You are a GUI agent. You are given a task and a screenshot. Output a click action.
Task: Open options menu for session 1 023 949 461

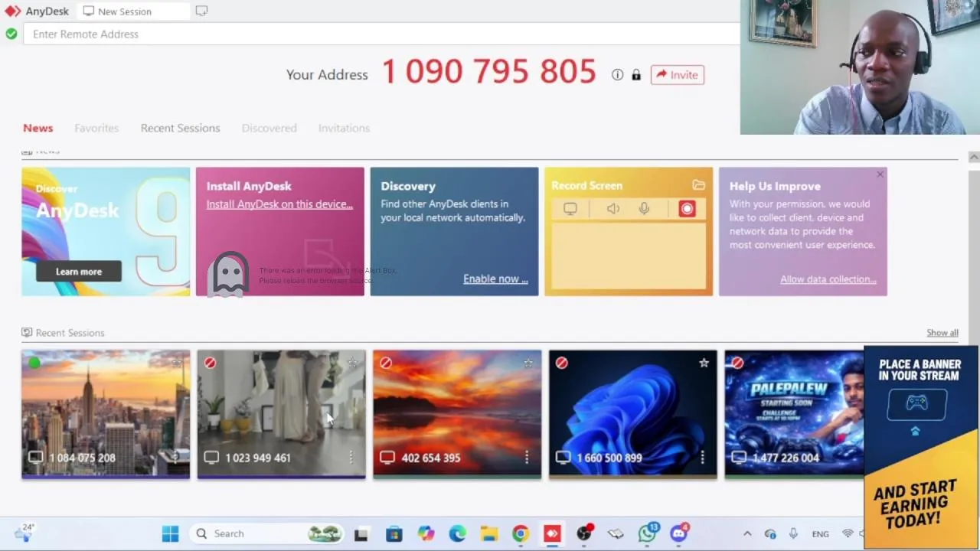(x=351, y=458)
